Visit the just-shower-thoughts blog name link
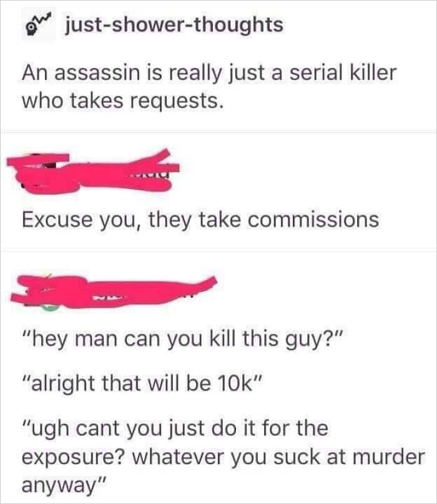 click(x=174, y=25)
